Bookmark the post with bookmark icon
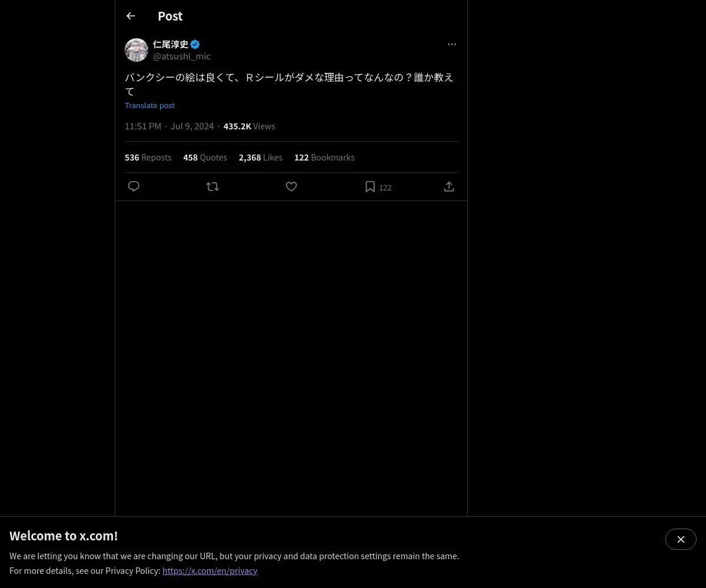The height and width of the screenshot is (588, 706). click(x=370, y=186)
